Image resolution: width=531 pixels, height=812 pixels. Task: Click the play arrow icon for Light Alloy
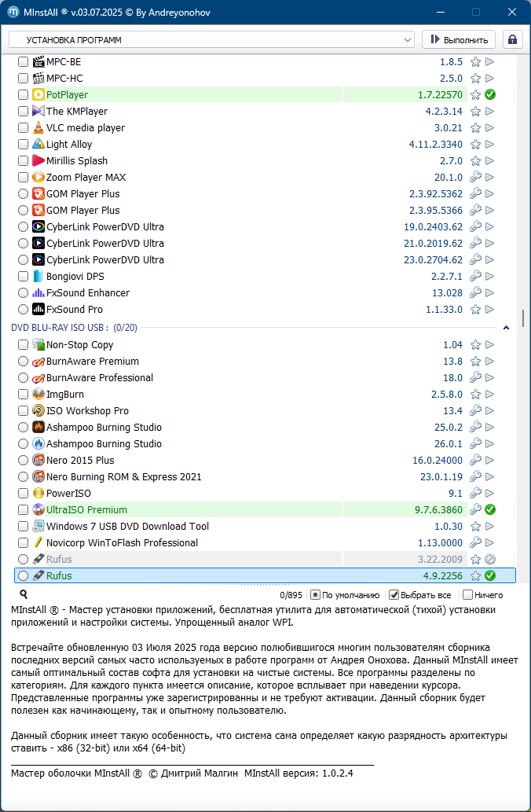tap(489, 145)
